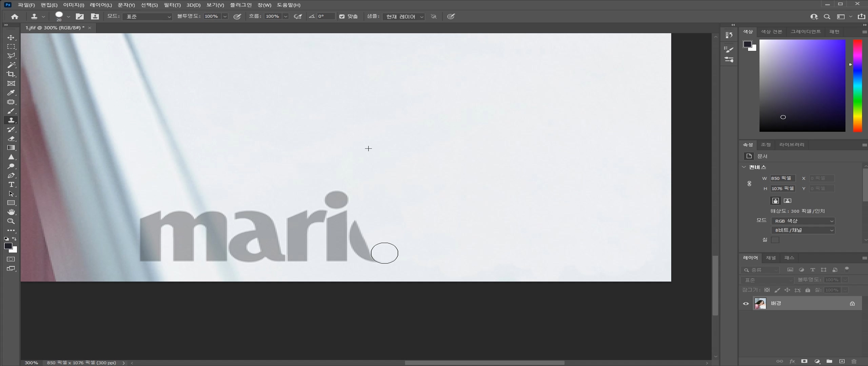Select the Eraser tool

pos(11,139)
